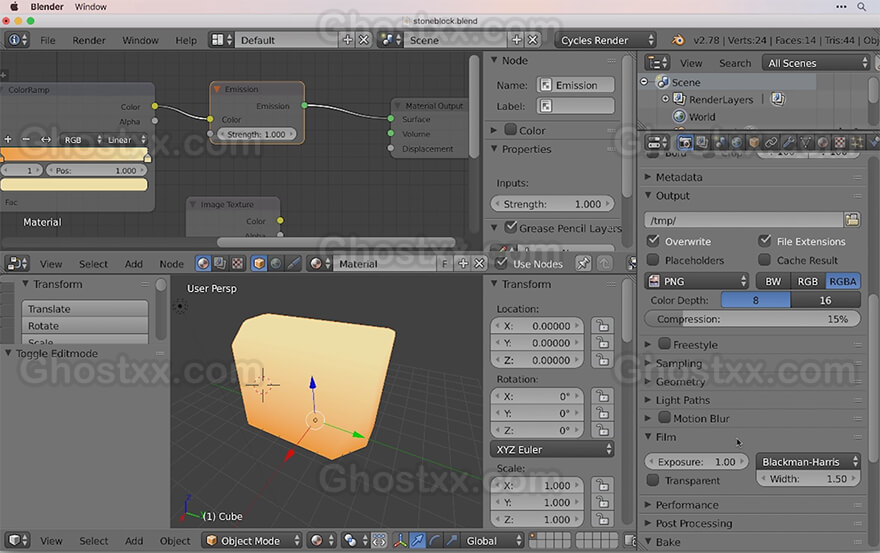880x553 pixels.
Task: Open the Particles properties tab (sparkles icon)
Action: click(x=857, y=143)
